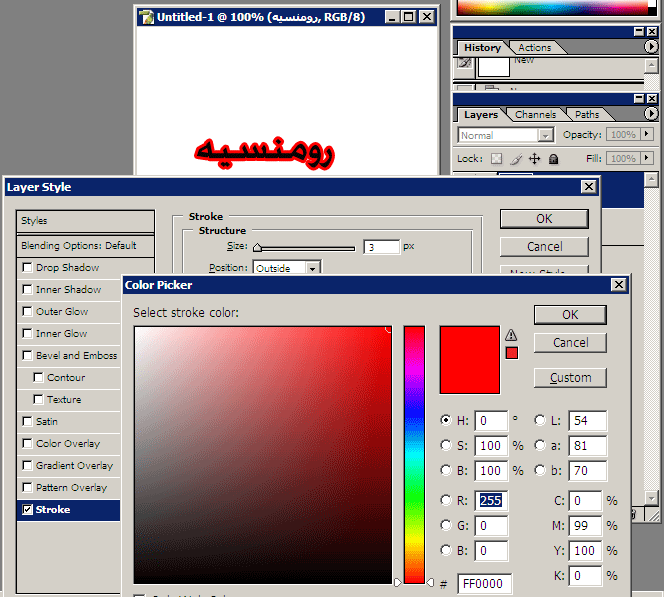Open the layer blend mode Normal dropdown
The image size is (664, 597).
(x=545, y=135)
